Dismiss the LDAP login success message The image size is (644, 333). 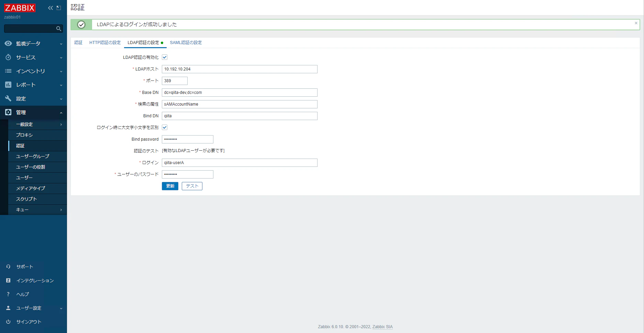(636, 23)
